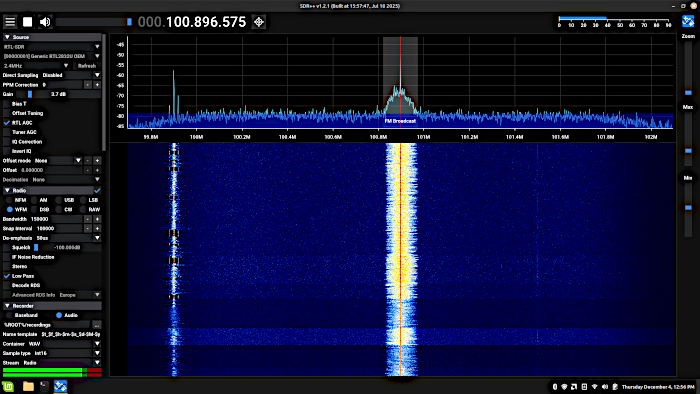Click the SDR++ logo icon at top right

[x=688, y=21]
